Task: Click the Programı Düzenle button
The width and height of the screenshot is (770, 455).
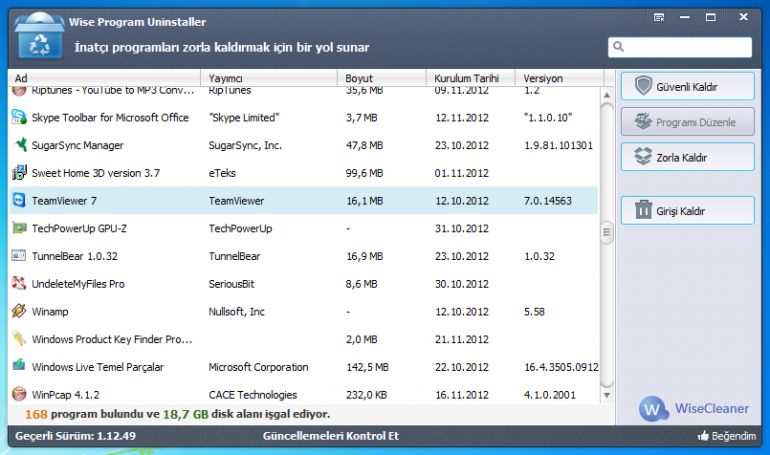Action: 688,122
